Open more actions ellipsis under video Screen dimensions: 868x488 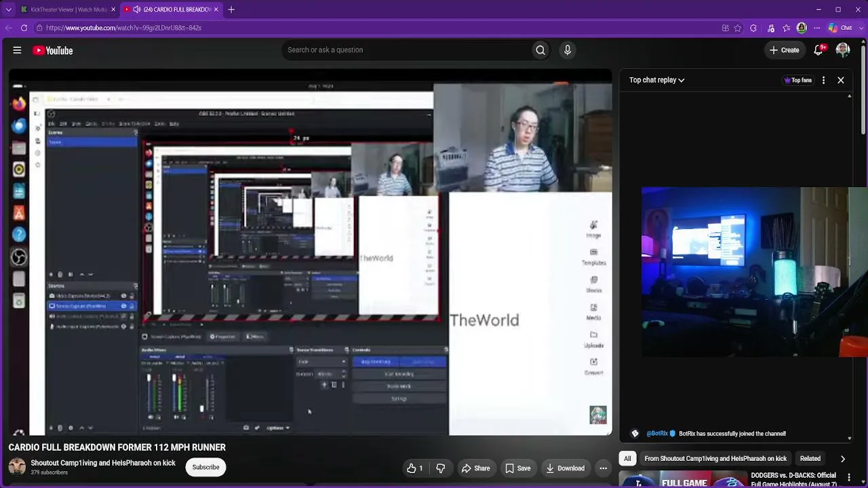pos(603,468)
